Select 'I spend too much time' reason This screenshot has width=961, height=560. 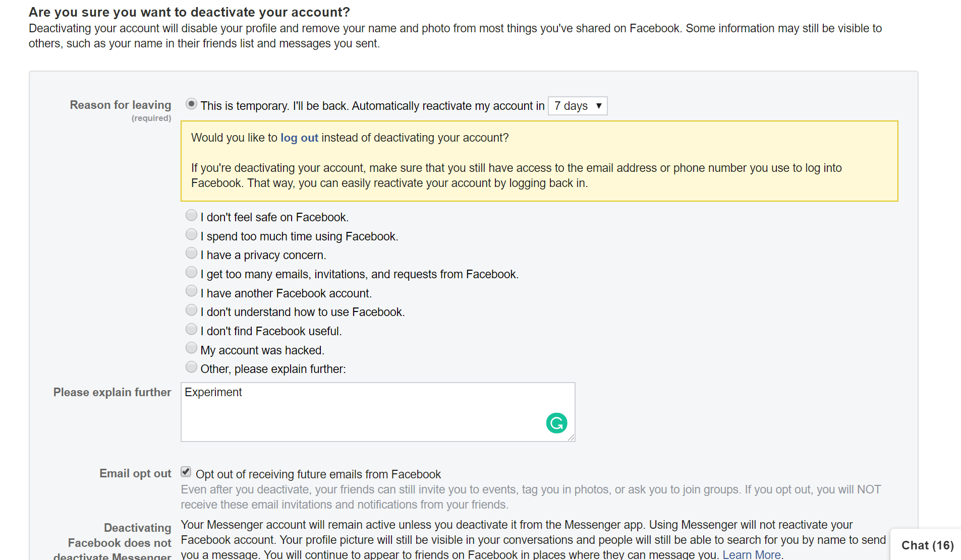[191, 235]
